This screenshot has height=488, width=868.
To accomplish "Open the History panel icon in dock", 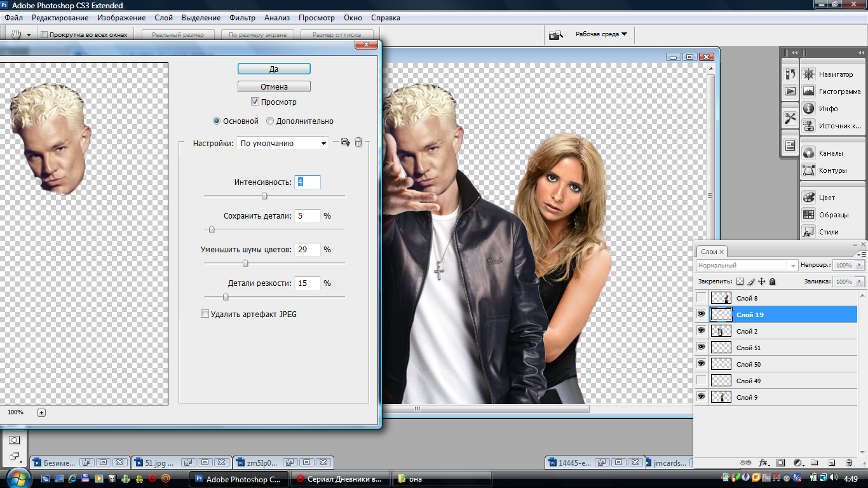I will (x=790, y=74).
